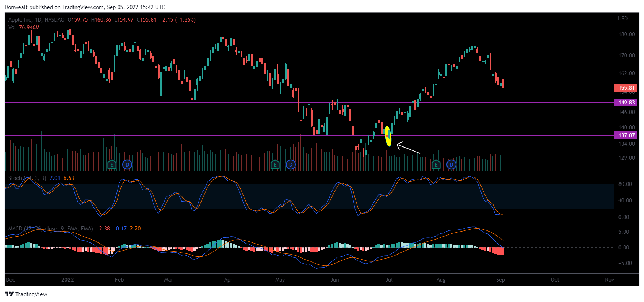
Task: Open the earnings E marker near May
Action: tap(275, 165)
